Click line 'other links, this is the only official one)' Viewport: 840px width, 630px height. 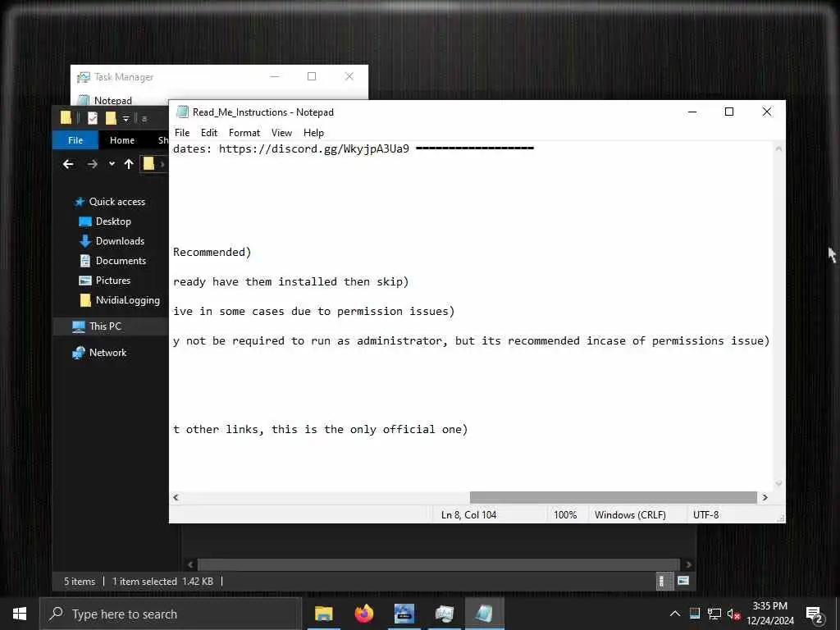tap(326, 430)
